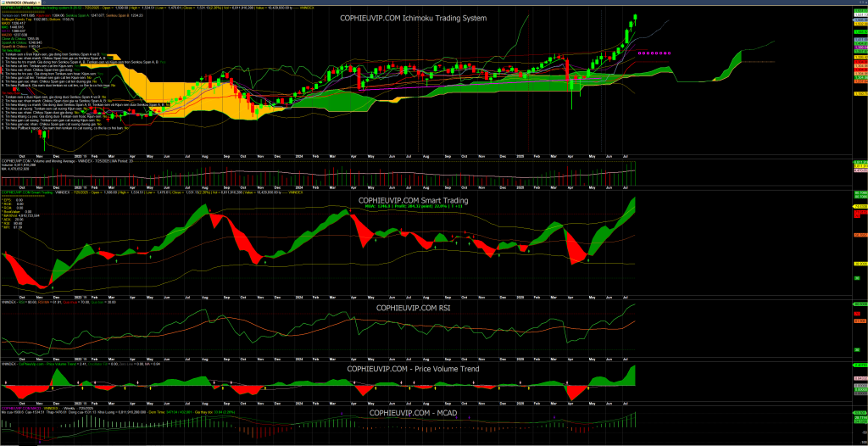
Task: Click the Bollinger Bands Top 1502.883 label
Action: tap(25, 19)
